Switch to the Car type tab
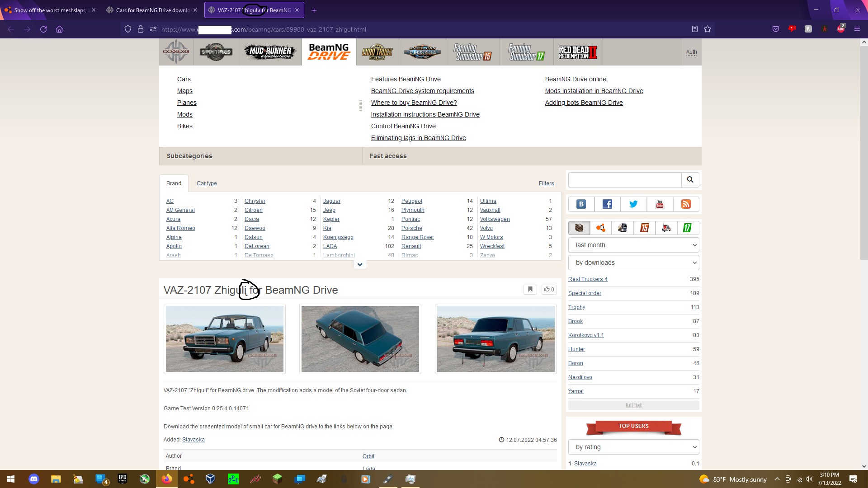868x488 pixels. tap(207, 183)
